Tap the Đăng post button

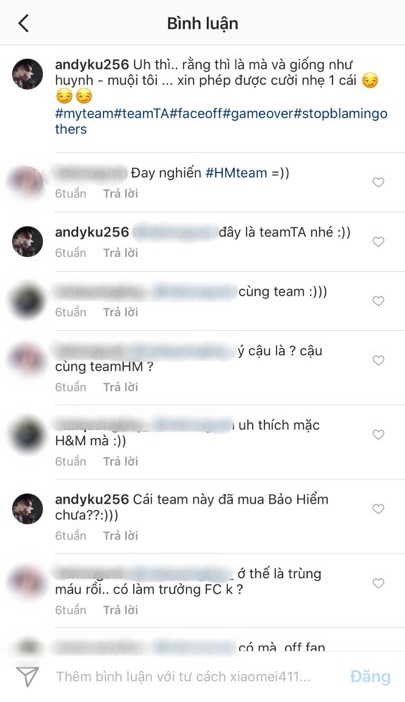(370, 676)
